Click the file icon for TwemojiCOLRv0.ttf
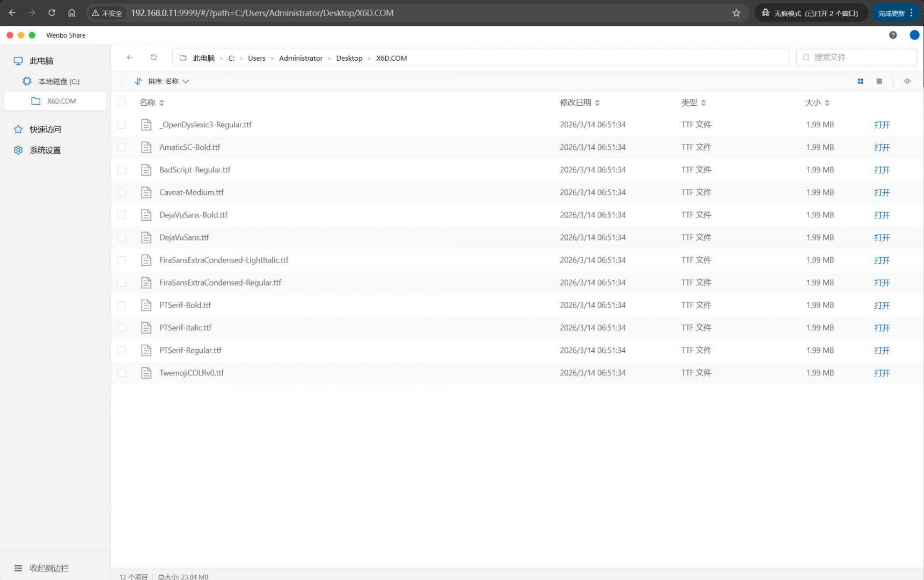 (146, 373)
